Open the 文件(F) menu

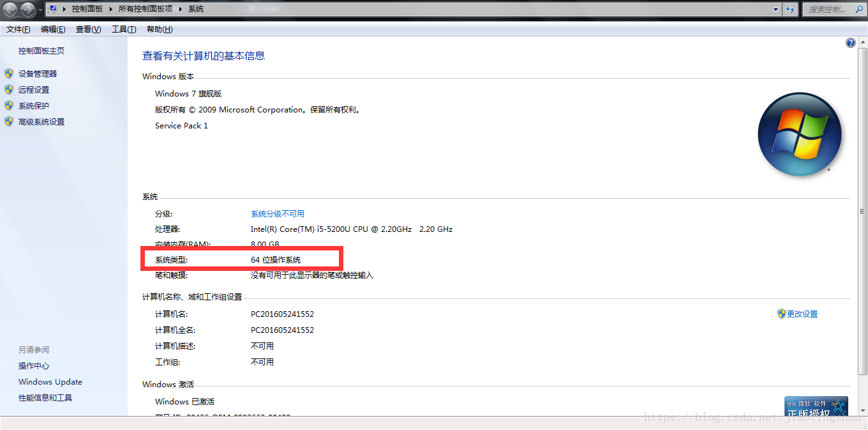(x=19, y=29)
